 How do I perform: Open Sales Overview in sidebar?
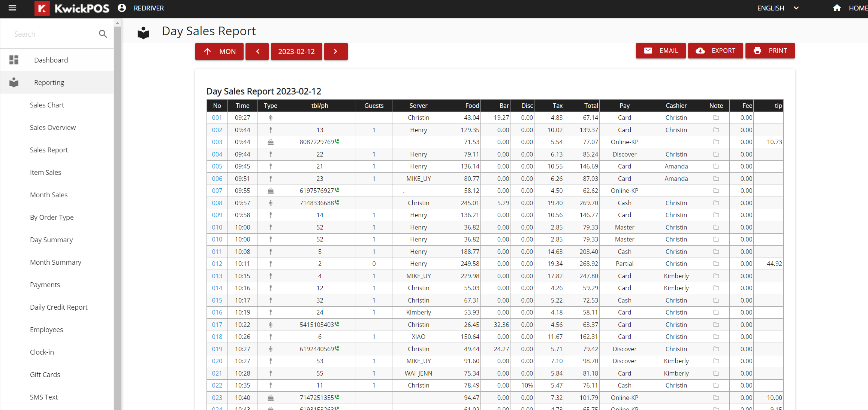tap(53, 127)
